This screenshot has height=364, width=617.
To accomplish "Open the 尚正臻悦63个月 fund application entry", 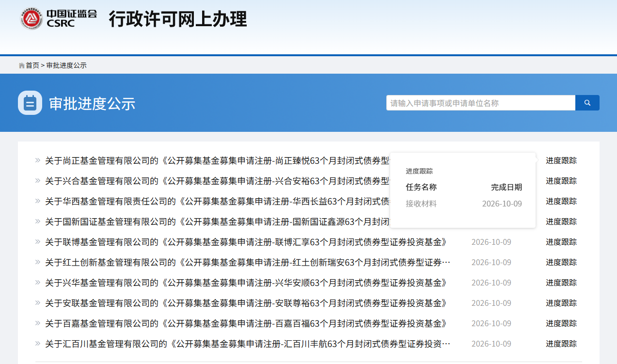I will click(x=217, y=160).
